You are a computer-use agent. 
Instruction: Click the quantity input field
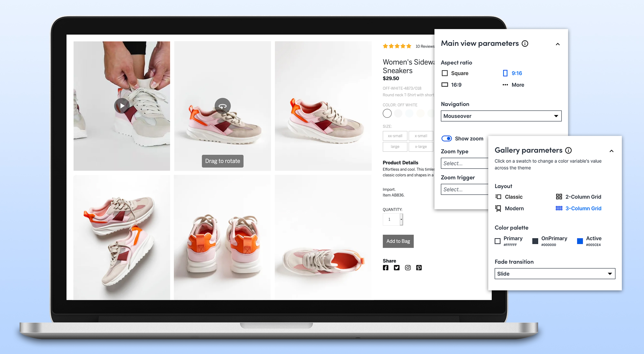[391, 219]
